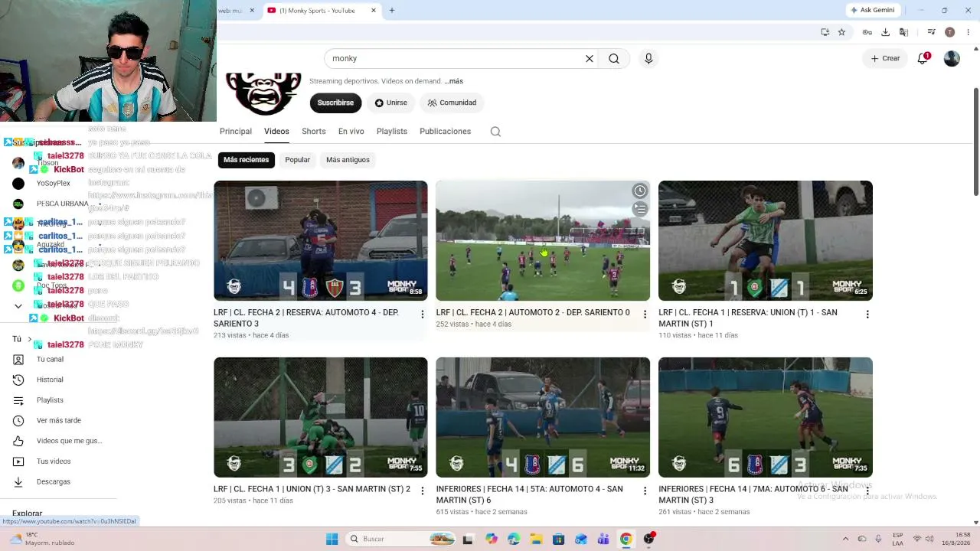Open Chrome three-dot menu
980x551 pixels.
tap(969, 32)
